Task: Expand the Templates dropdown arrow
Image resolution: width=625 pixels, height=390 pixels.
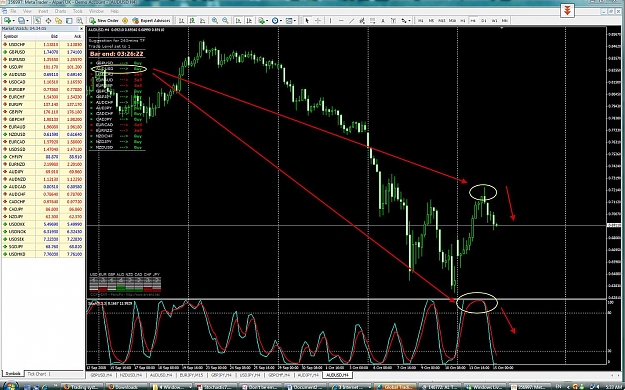Action: [x=295, y=20]
